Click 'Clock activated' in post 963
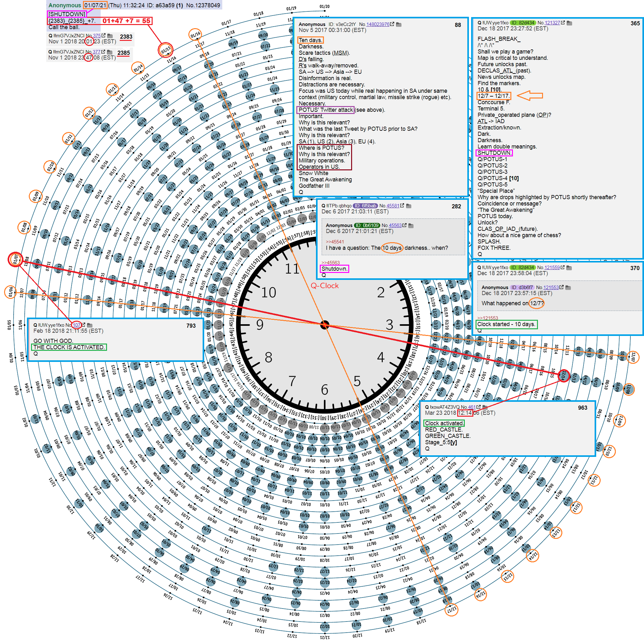Image resolution: width=644 pixels, height=644 pixels. (x=444, y=423)
